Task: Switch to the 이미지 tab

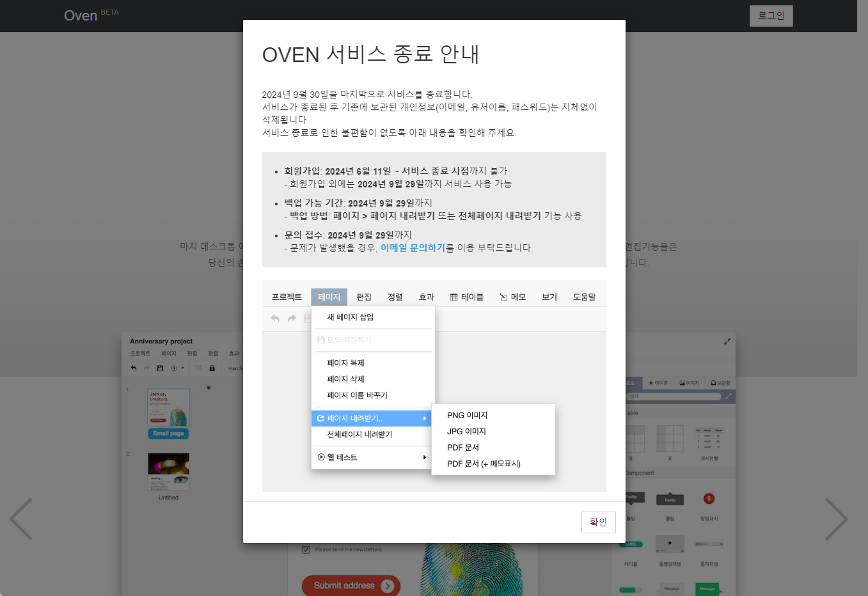Action: (690, 382)
